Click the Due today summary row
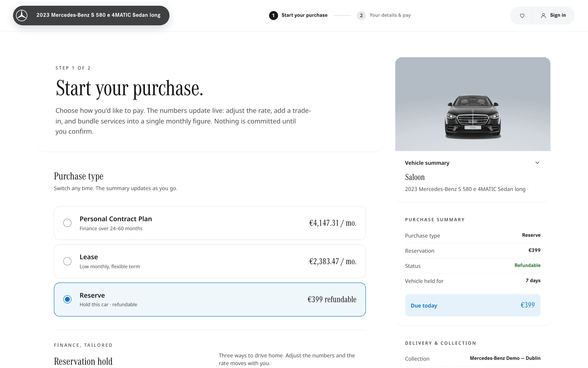588x368 pixels. point(473,305)
